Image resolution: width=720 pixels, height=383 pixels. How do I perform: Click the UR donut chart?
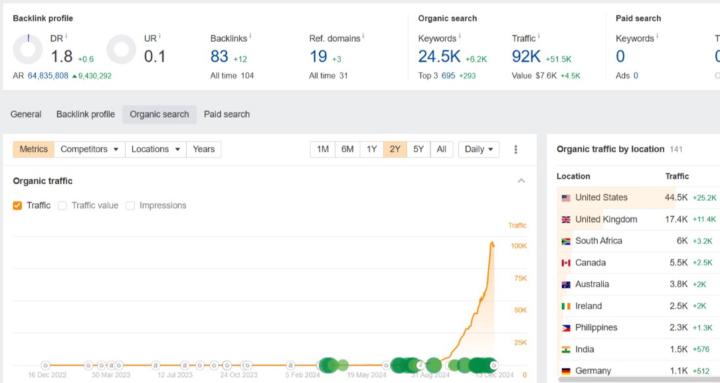(x=121, y=49)
